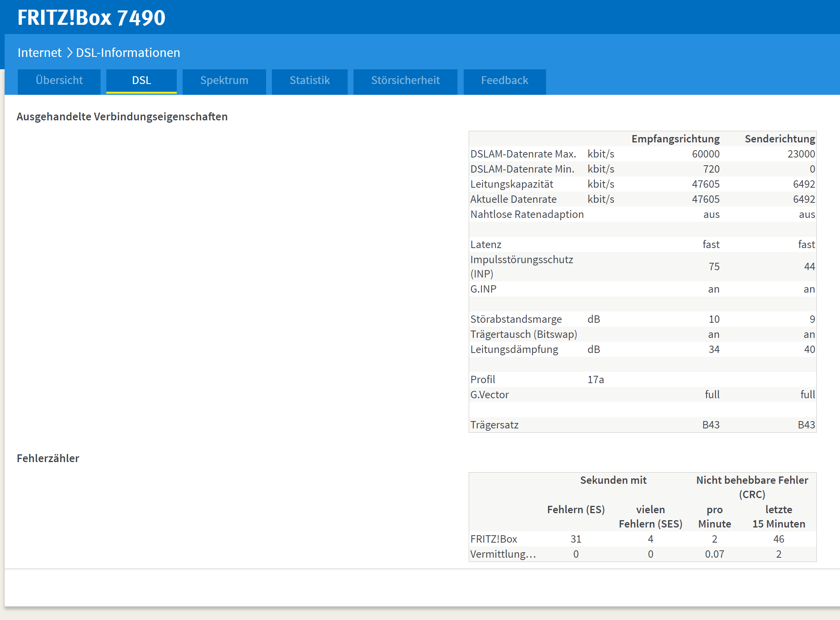
Task: Click the G.Vector row label
Action: coord(490,395)
